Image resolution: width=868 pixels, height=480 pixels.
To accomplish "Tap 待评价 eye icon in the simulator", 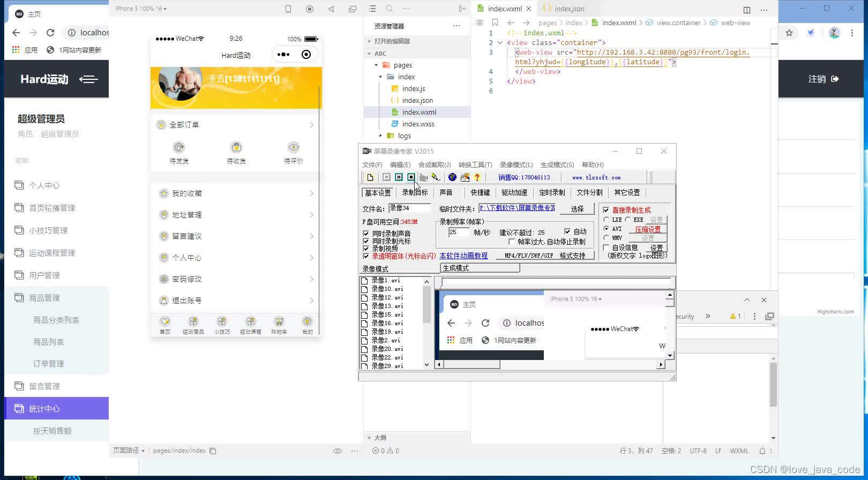I will [x=294, y=147].
